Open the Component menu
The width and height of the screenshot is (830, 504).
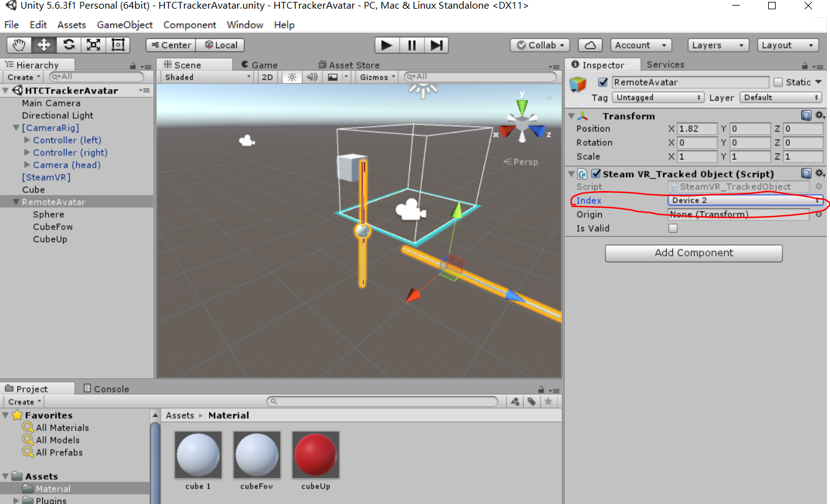[x=190, y=25]
